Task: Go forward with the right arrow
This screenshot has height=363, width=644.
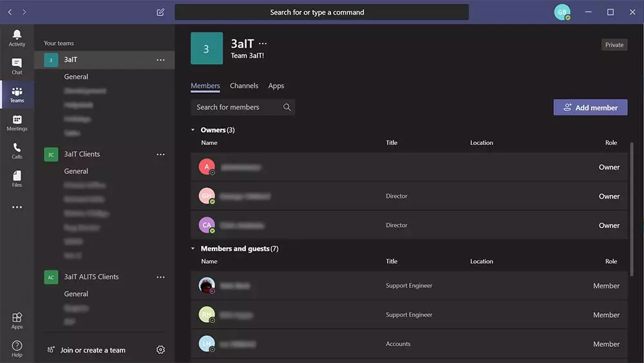Action: (24, 12)
